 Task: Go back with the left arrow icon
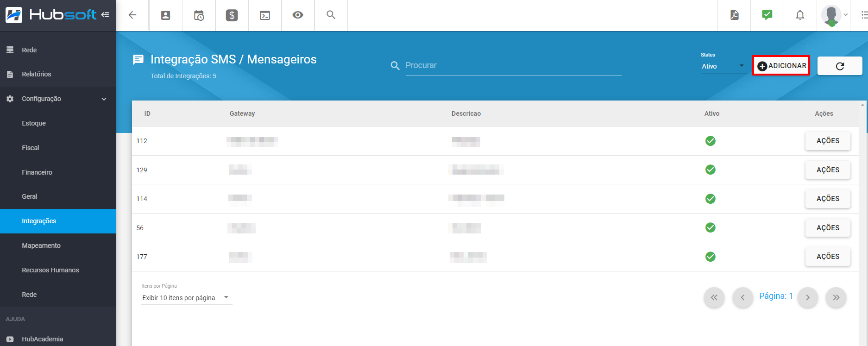[x=132, y=15]
